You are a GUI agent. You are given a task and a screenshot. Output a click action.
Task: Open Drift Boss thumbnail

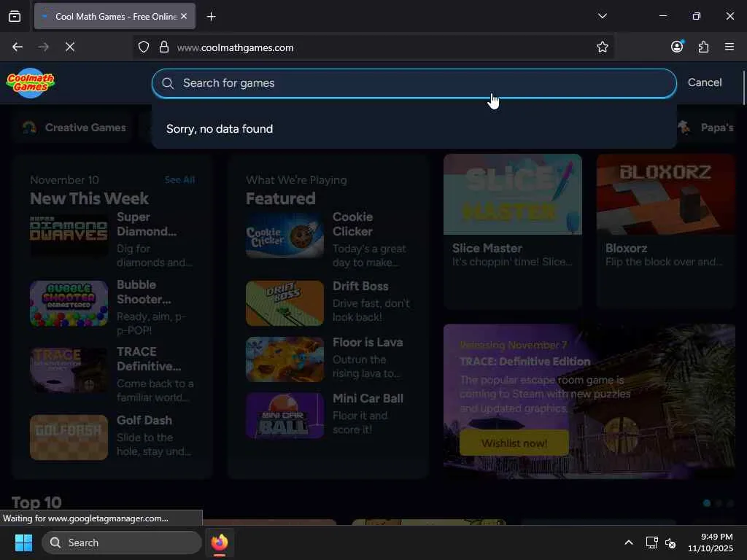(x=285, y=303)
